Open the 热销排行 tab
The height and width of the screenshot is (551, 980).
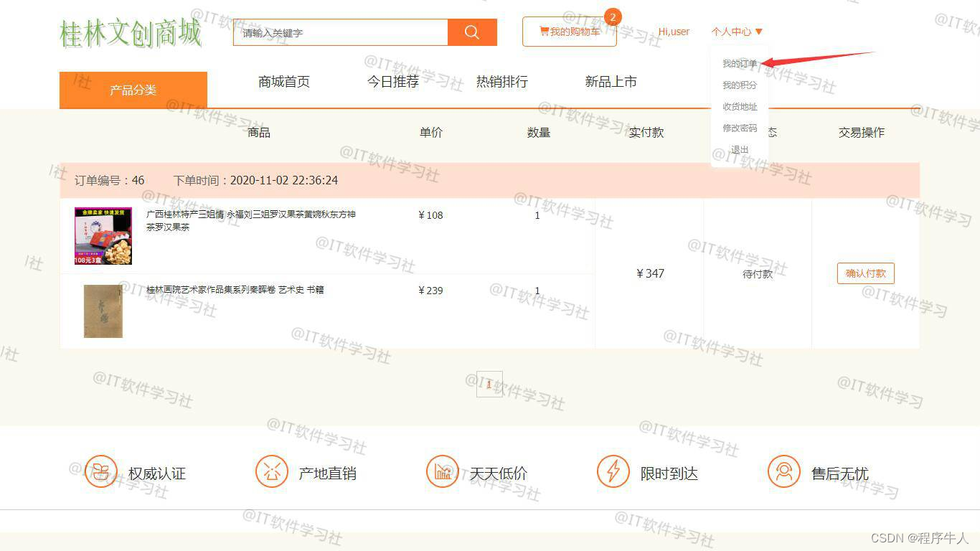502,82
